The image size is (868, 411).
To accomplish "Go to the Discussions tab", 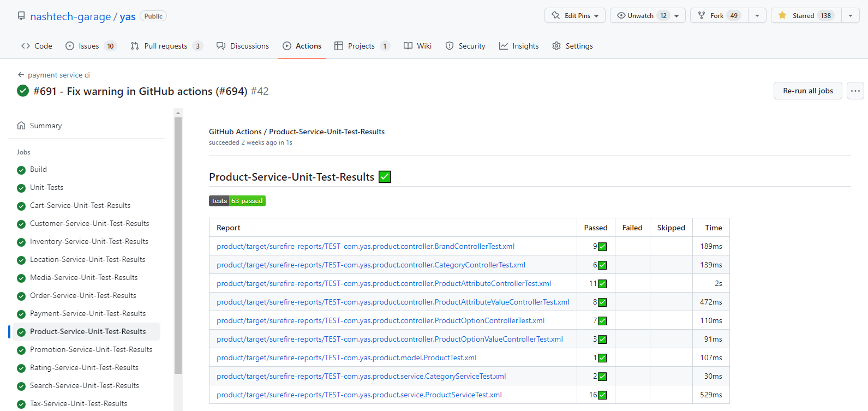I will [243, 46].
